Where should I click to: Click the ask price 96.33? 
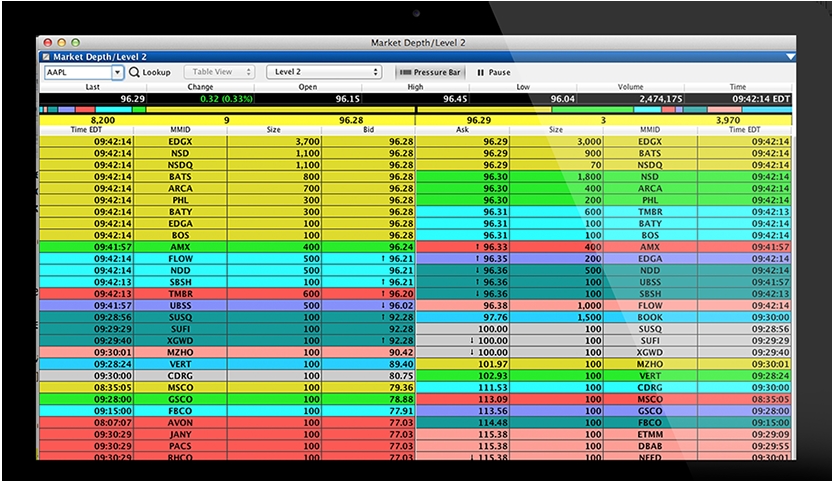coord(495,247)
